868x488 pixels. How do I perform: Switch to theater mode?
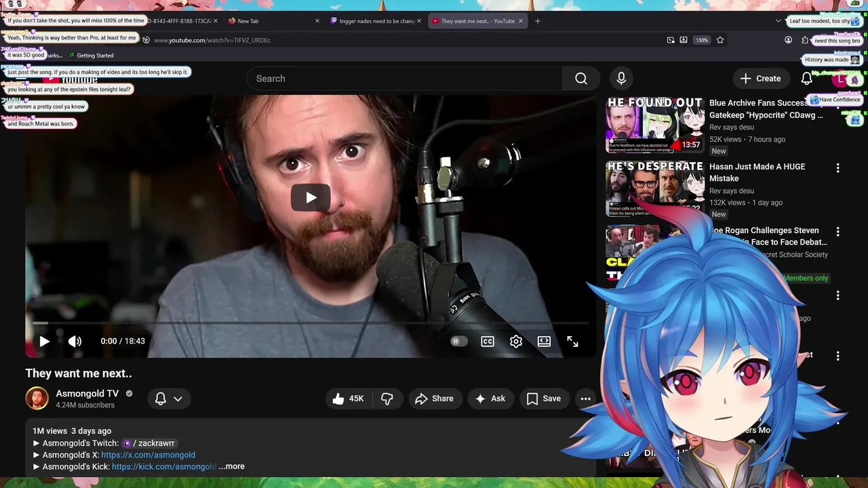tap(544, 341)
